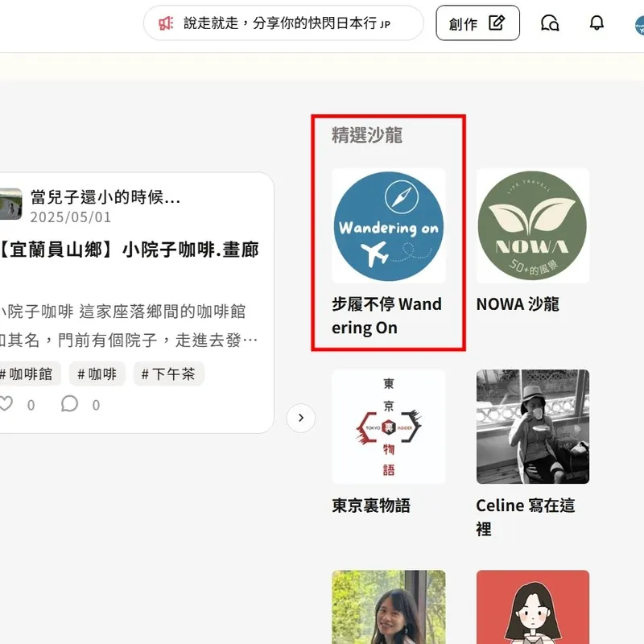The image size is (644, 644).
Task: Open the 說走就走 Japan trip announcement banner
Action: click(283, 23)
